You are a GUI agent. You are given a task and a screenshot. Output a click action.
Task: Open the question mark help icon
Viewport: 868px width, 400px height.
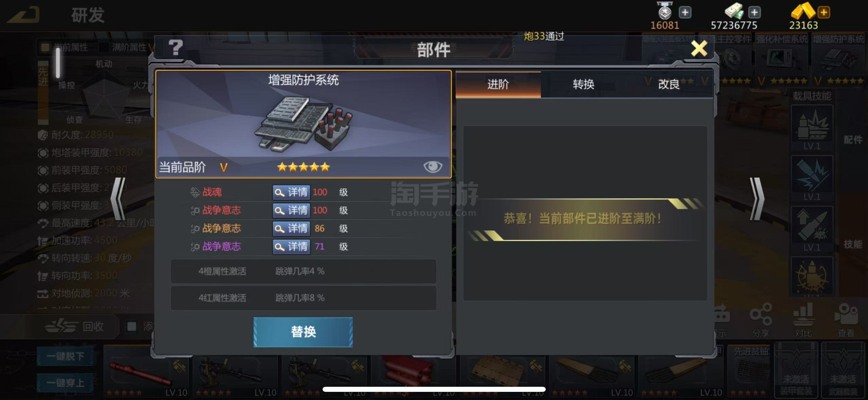pyautogui.click(x=176, y=47)
